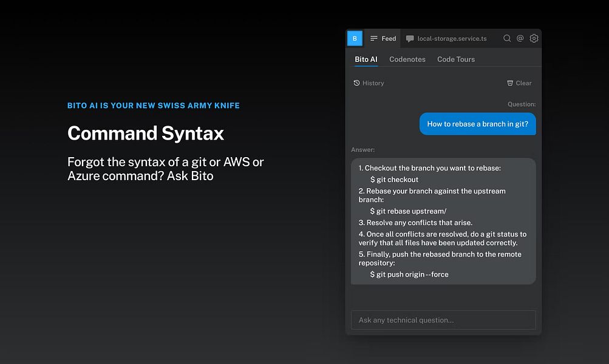Switch to the Code Tours tab

pos(456,59)
